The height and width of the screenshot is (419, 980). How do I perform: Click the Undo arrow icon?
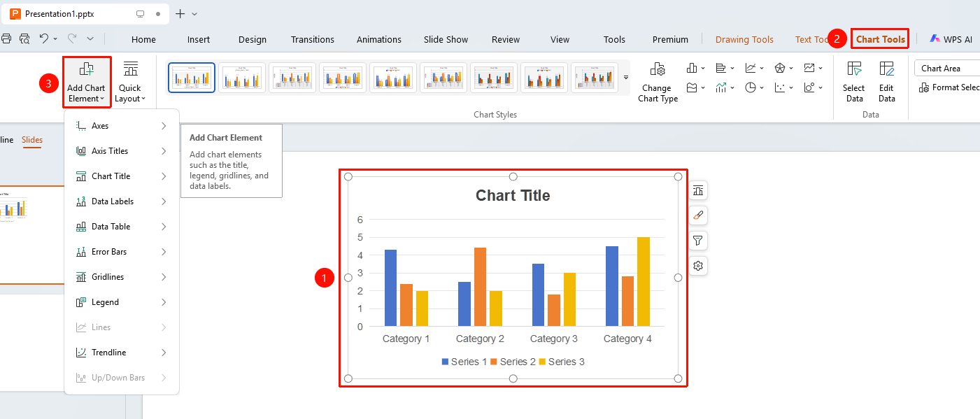click(x=44, y=38)
